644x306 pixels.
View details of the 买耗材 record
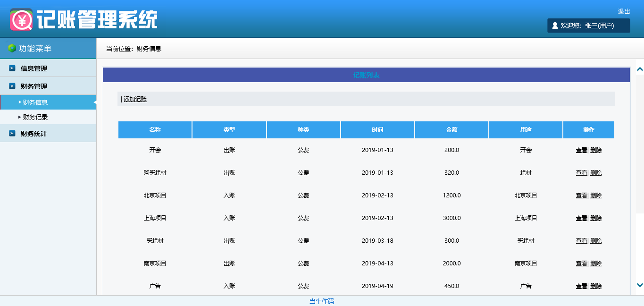coord(581,241)
